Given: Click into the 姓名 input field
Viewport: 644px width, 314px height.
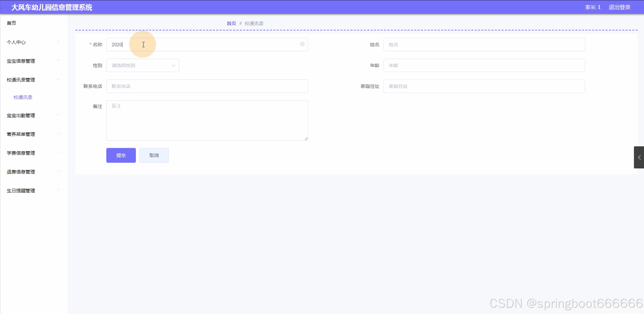Looking at the screenshot, I should pos(484,44).
